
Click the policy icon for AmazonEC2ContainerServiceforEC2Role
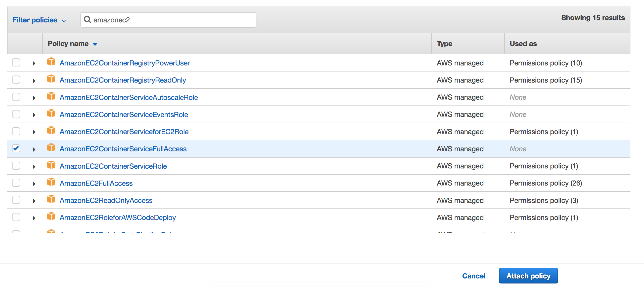coord(51,130)
